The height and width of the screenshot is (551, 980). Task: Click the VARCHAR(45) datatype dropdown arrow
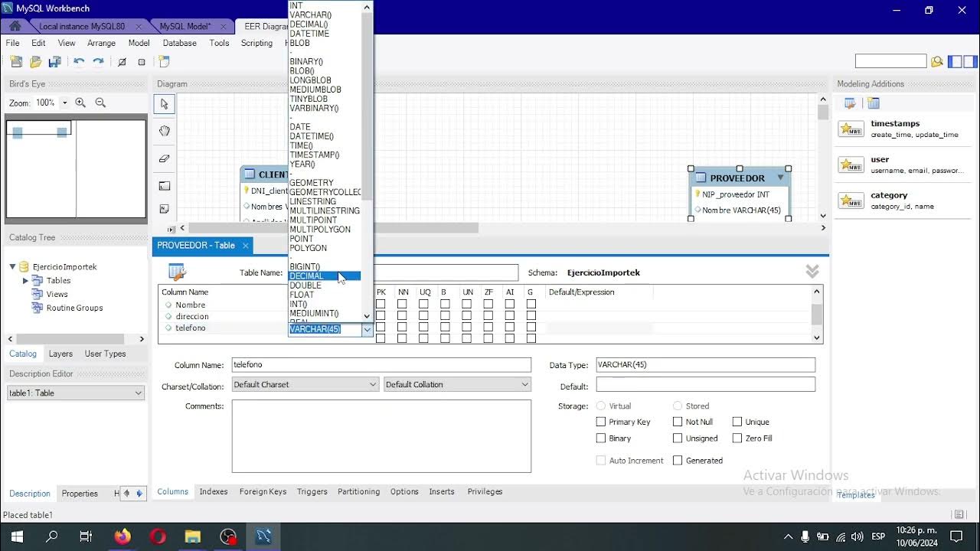click(x=367, y=330)
